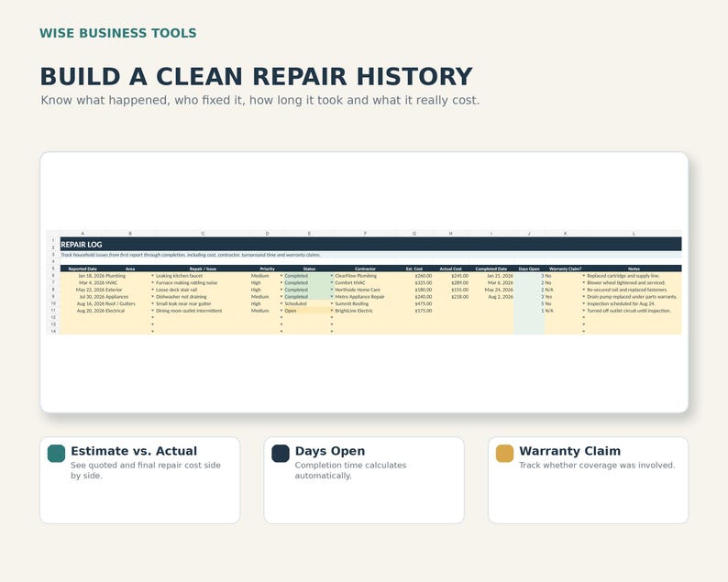Open the Warranty Claim dropdown arrow in the Yes row
Viewport: 728px width, 582px height.
point(584,297)
